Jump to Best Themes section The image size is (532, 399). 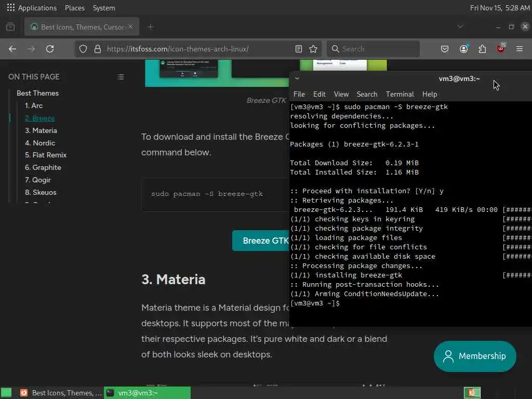37,93
